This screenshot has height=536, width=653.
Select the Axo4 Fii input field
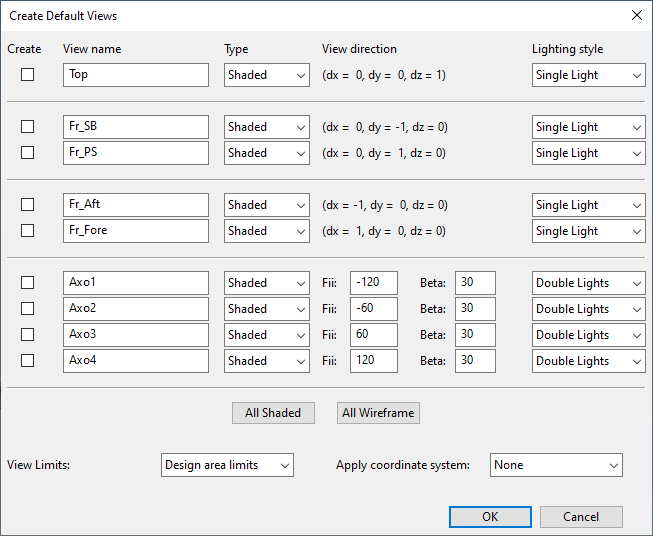click(x=373, y=361)
